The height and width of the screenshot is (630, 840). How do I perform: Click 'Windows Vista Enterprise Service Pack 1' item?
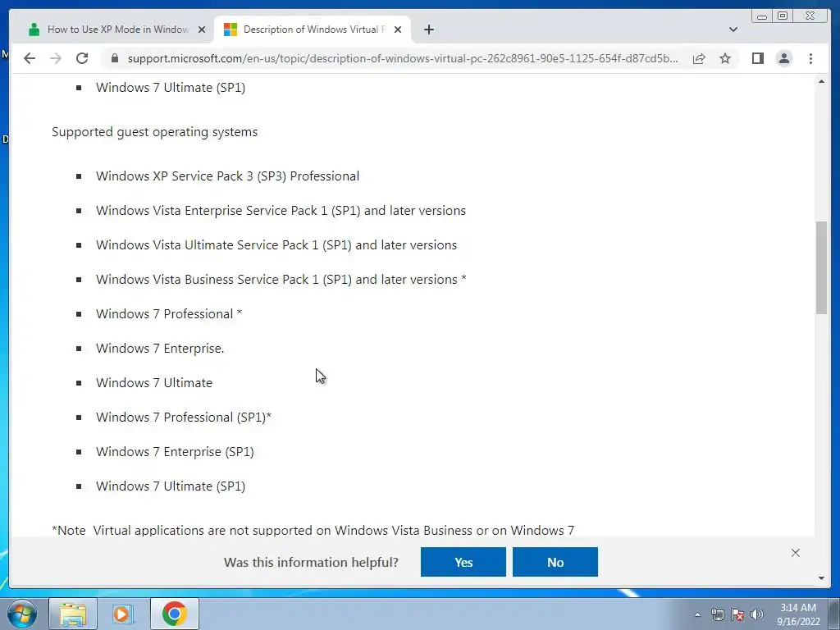tap(281, 211)
